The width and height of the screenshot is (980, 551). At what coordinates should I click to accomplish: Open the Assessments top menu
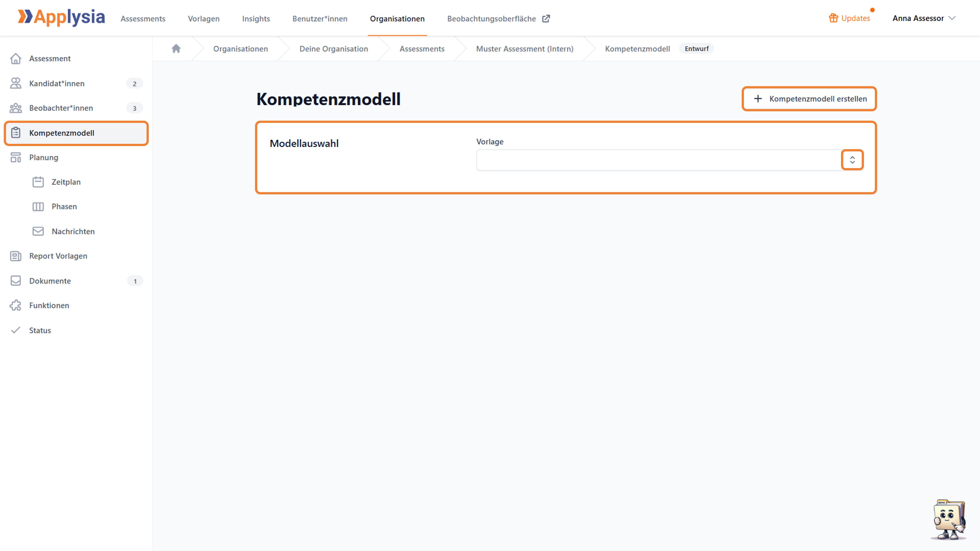click(143, 19)
